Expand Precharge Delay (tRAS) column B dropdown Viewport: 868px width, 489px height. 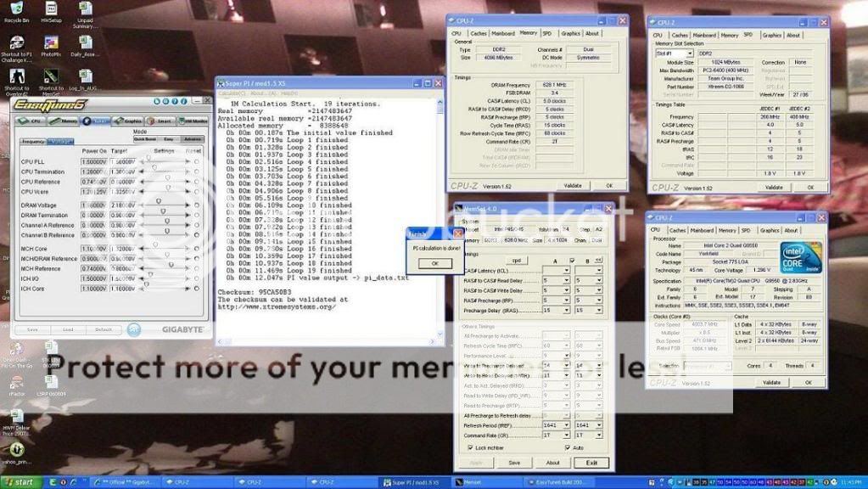[x=598, y=311]
